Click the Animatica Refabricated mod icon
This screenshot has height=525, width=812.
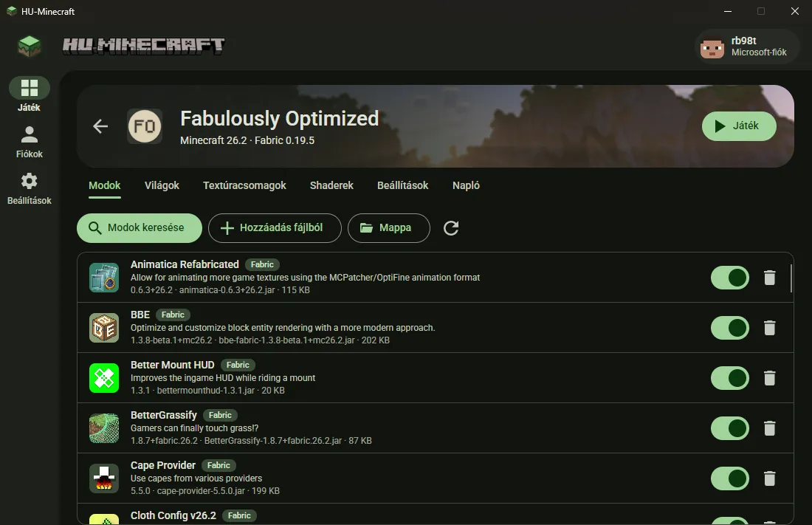pyautogui.click(x=104, y=278)
